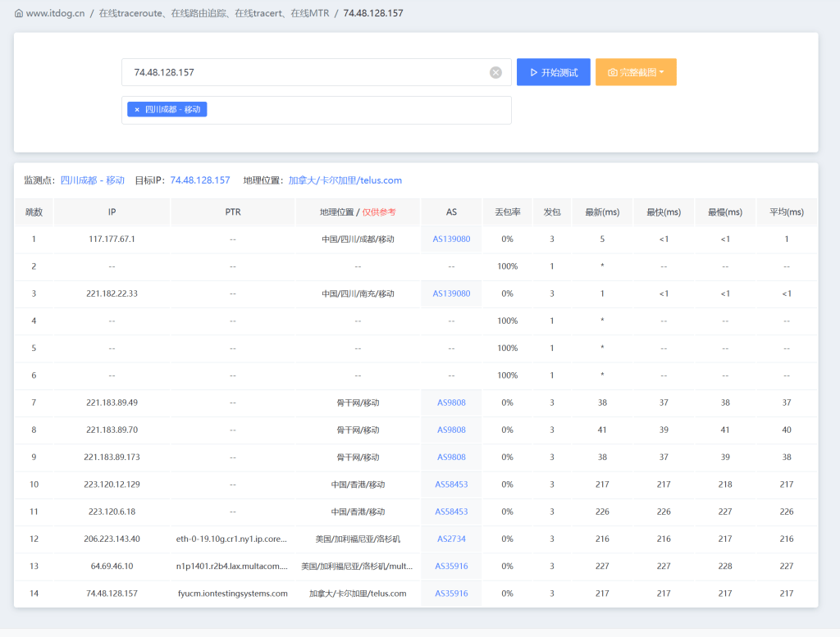Focus the IP address input field
The width and height of the screenshot is (840, 637).
pos(316,72)
